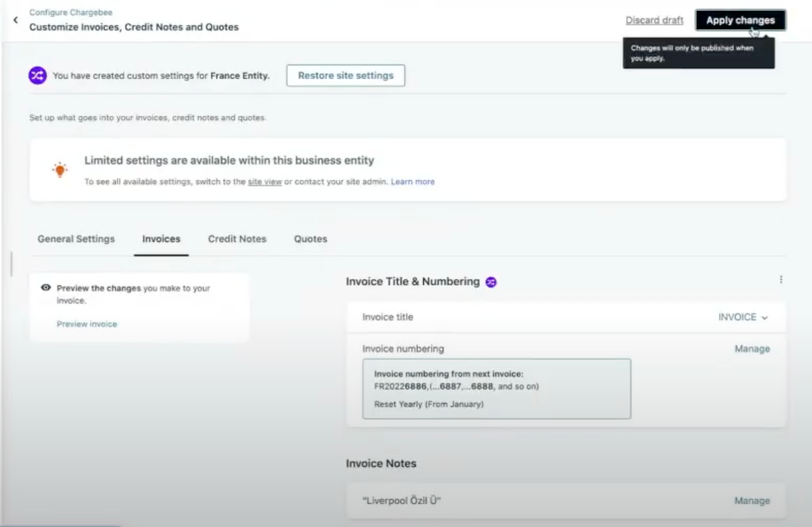Click the Configure Chargebee breadcrumb
Image resolution: width=812 pixels, height=527 pixels.
coord(71,12)
